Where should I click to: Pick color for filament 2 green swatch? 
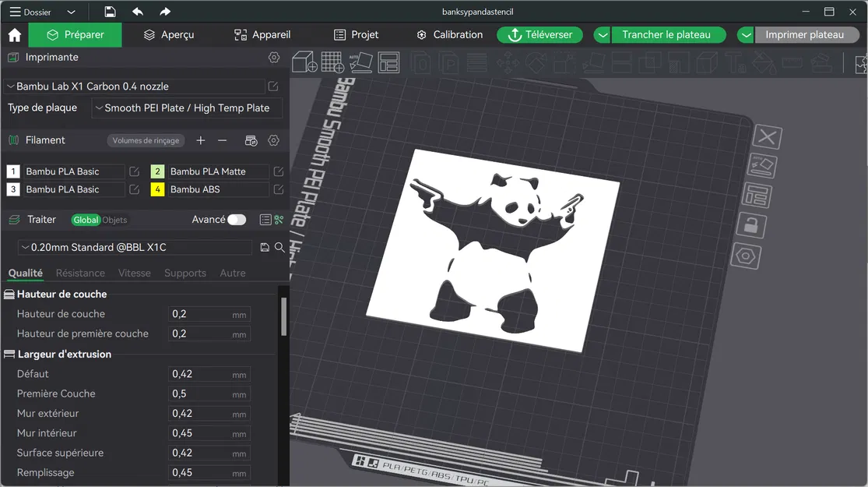pos(158,171)
